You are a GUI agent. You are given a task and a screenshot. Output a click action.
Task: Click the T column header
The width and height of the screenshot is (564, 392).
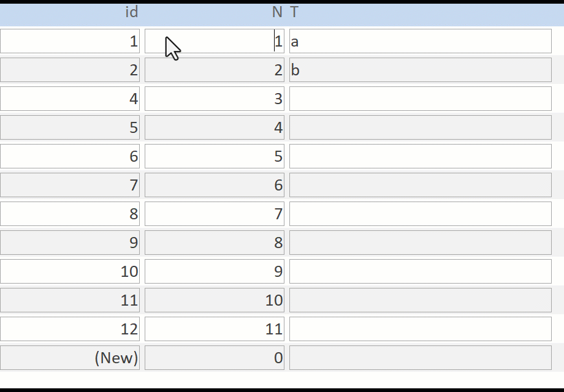click(x=294, y=12)
